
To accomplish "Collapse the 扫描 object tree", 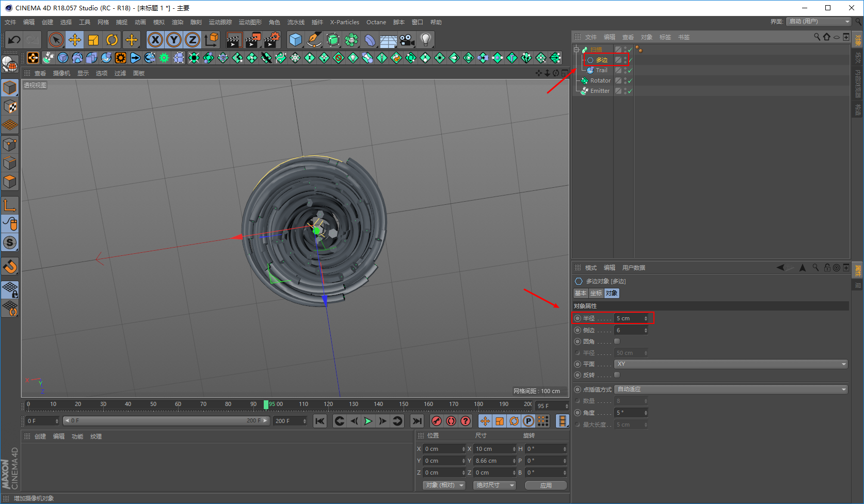I will pos(577,50).
